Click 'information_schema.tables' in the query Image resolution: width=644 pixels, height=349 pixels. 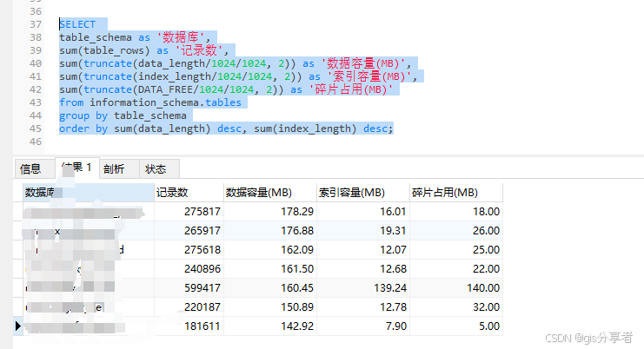[165, 102]
